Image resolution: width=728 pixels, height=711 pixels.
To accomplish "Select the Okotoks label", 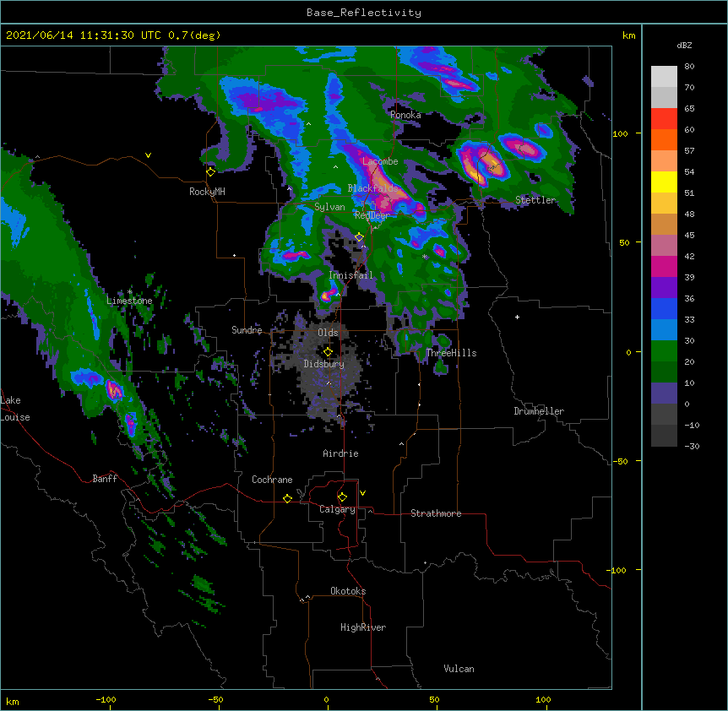I will 348,591.
